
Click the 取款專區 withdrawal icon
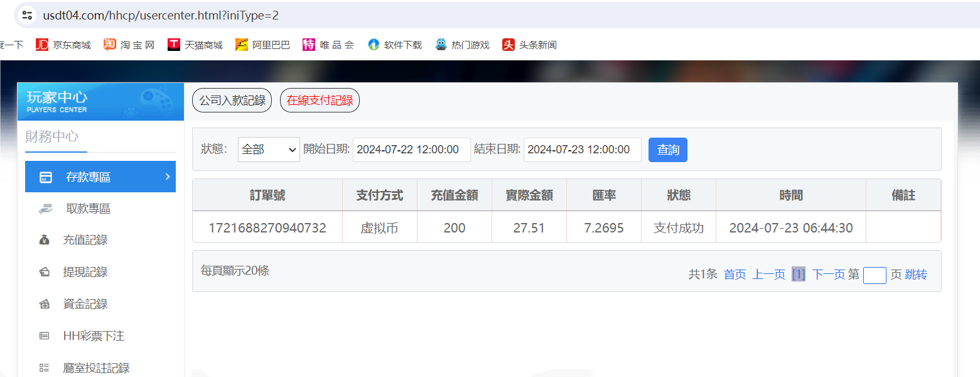pos(44,208)
